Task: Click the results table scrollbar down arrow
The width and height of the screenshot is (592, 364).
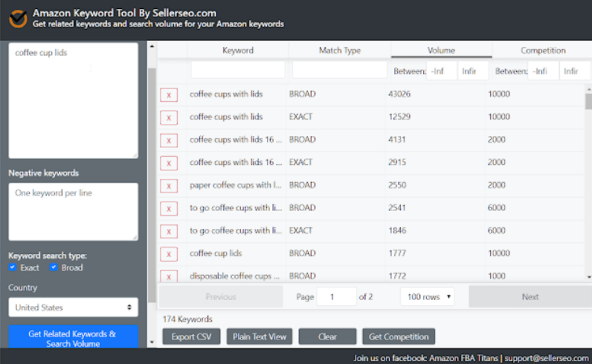Action: pyautogui.click(x=589, y=277)
